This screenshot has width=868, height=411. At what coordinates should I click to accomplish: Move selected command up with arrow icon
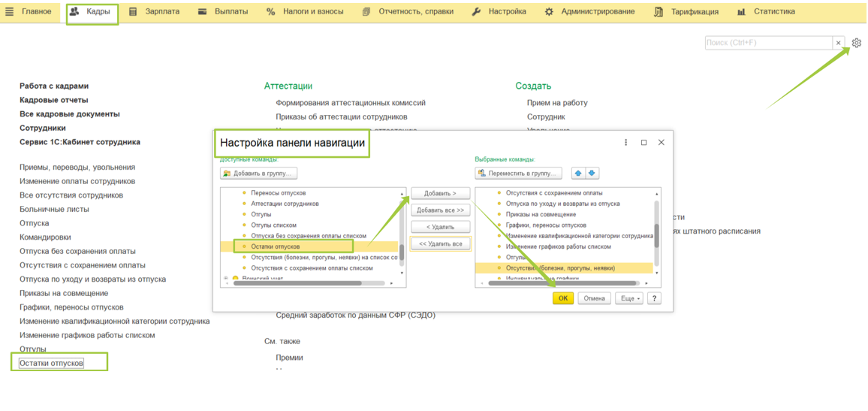coord(578,174)
